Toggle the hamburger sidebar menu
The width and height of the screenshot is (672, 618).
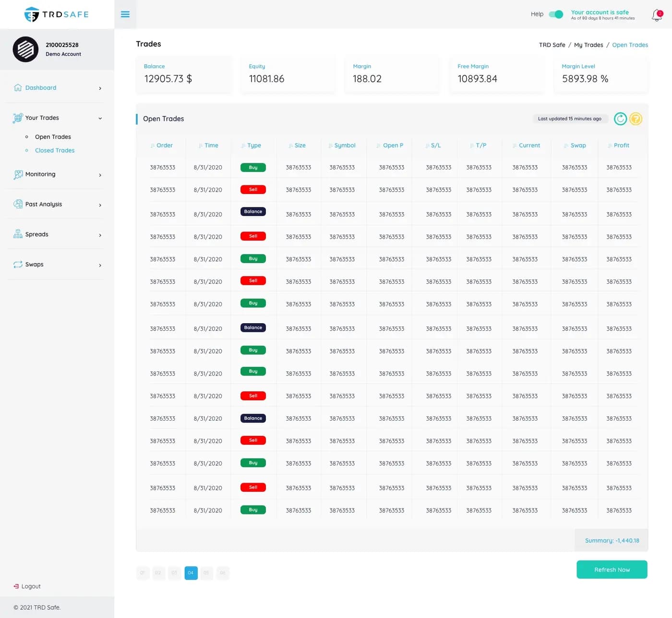click(x=125, y=14)
